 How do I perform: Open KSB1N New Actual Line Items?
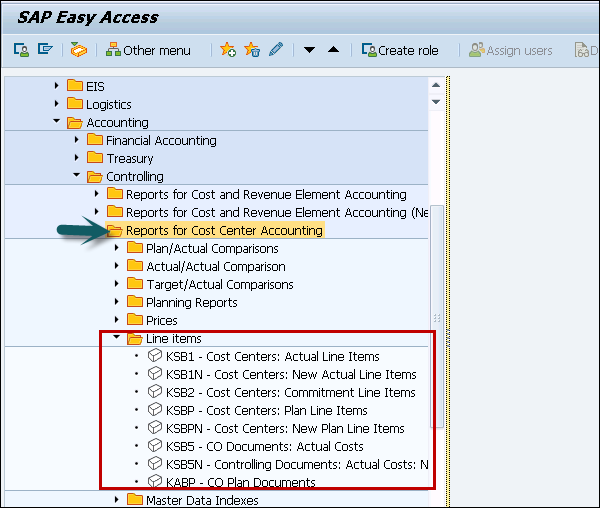click(x=291, y=374)
